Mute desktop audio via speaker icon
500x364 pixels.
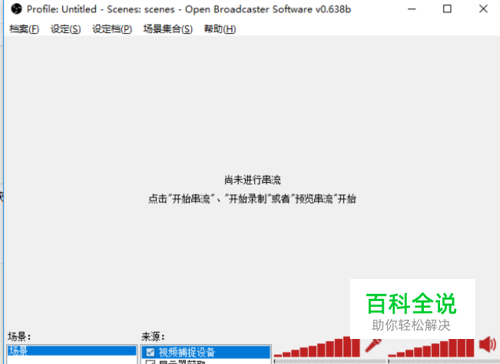tap(488, 344)
